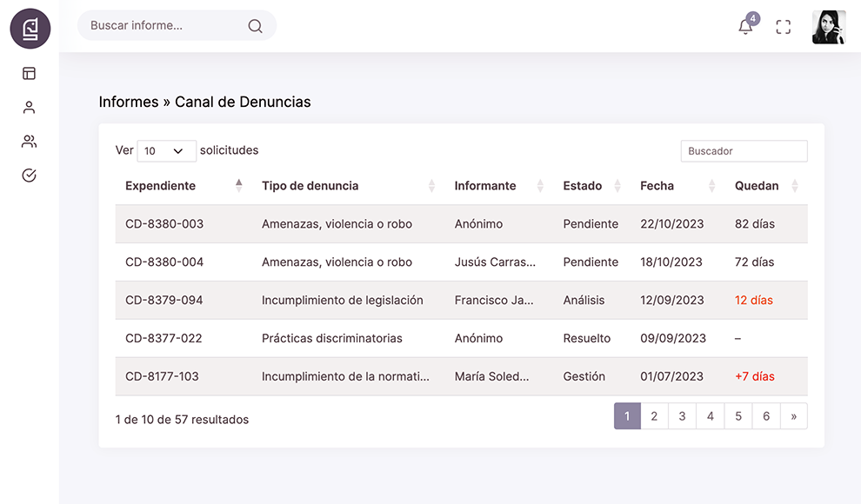Click the next page » button

click(x=793, y=416)
